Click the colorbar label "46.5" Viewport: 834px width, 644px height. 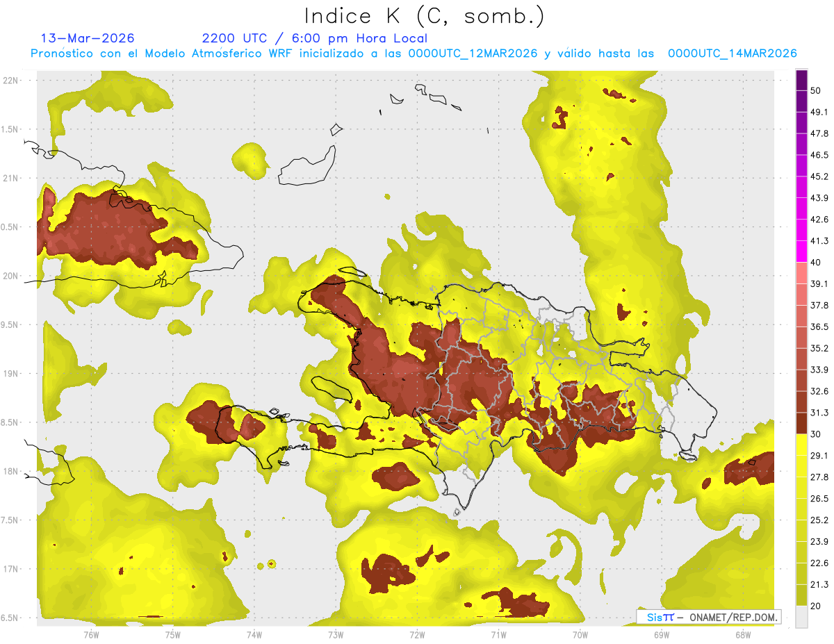[x=820, y=155]
